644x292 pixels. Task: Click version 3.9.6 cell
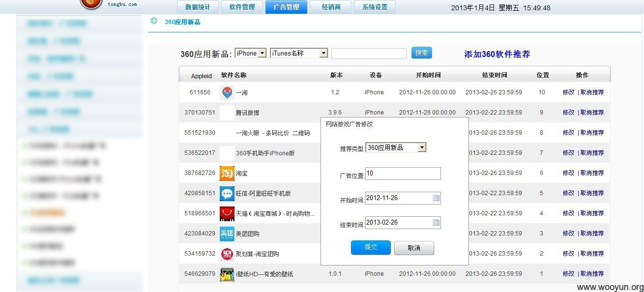point(335,113)
